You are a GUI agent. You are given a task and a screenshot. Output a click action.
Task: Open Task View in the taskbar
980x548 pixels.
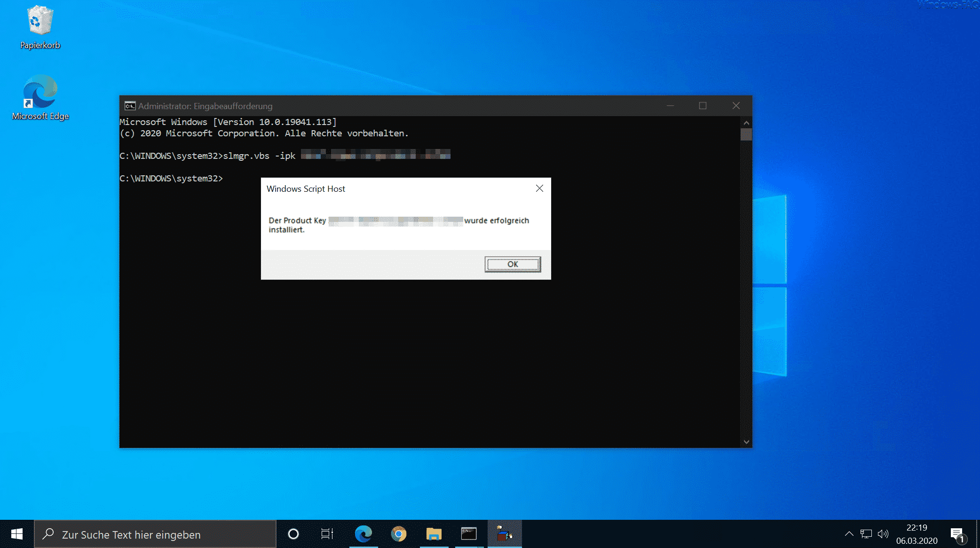(x=327, y=534)
